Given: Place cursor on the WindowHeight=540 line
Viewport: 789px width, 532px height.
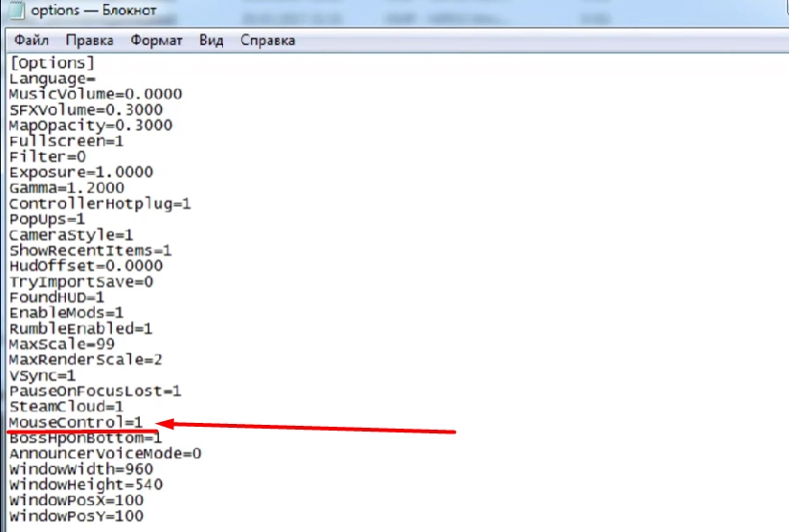Looking at the screenshot, I should click(85, 485).
